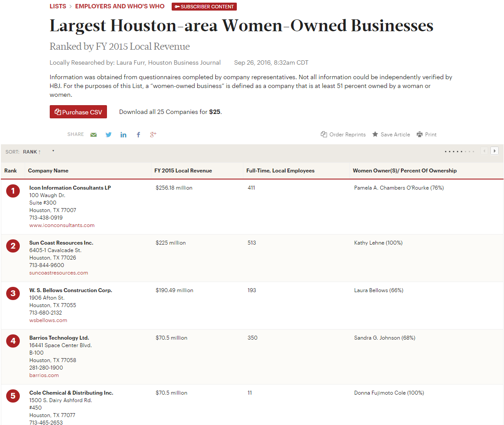The image size is (504, 425).
Task: Open W. S. Bellows Construction Corp. name
Action: point(71,290)
